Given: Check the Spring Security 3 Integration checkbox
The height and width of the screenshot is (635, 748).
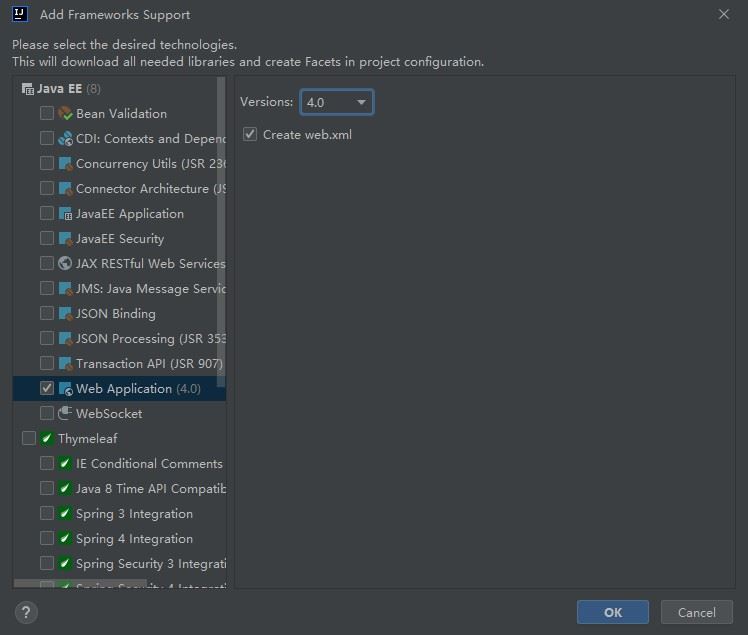Looking at the screenshot, I should pyautogui.click(x=47, y=563).
